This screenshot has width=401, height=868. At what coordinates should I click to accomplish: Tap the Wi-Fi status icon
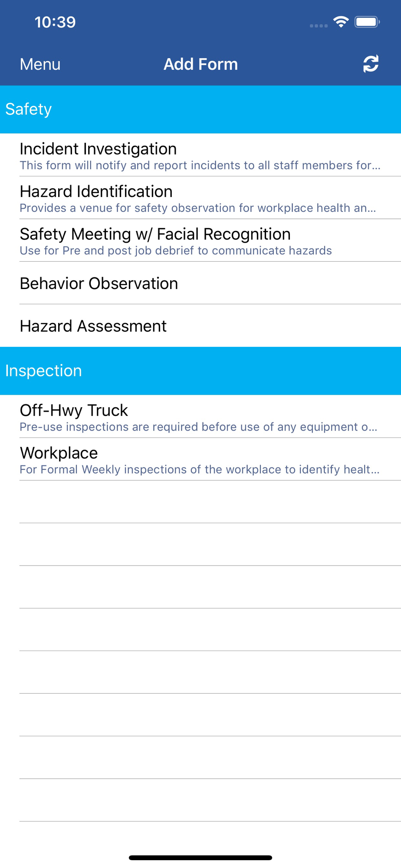pos(341,22)
